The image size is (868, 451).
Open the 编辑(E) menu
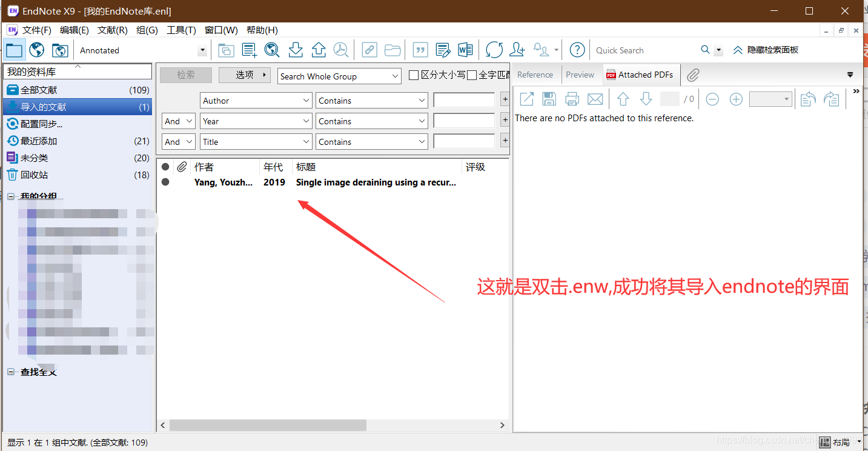(x=74, y=30)
